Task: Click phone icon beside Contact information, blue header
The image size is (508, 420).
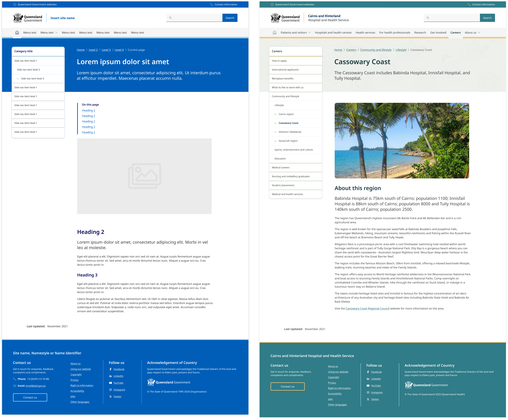Action: pyautogui.click(x=212, y=4)
